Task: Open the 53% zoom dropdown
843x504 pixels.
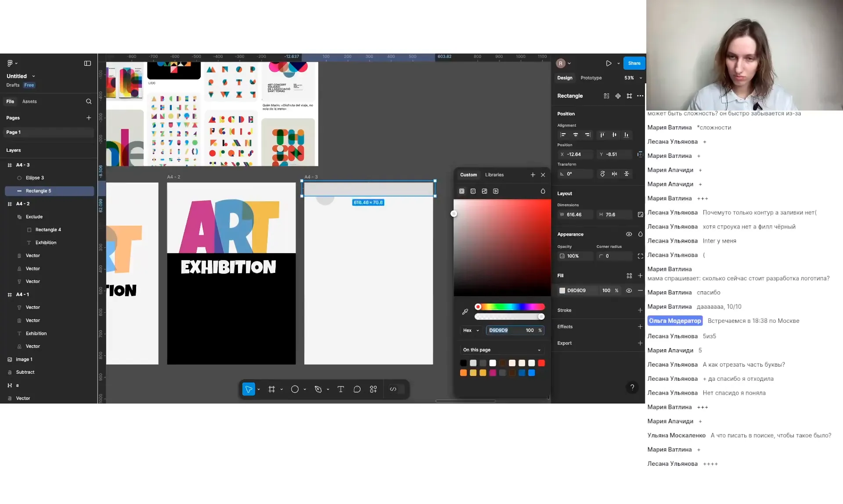Action: [633, 78]
